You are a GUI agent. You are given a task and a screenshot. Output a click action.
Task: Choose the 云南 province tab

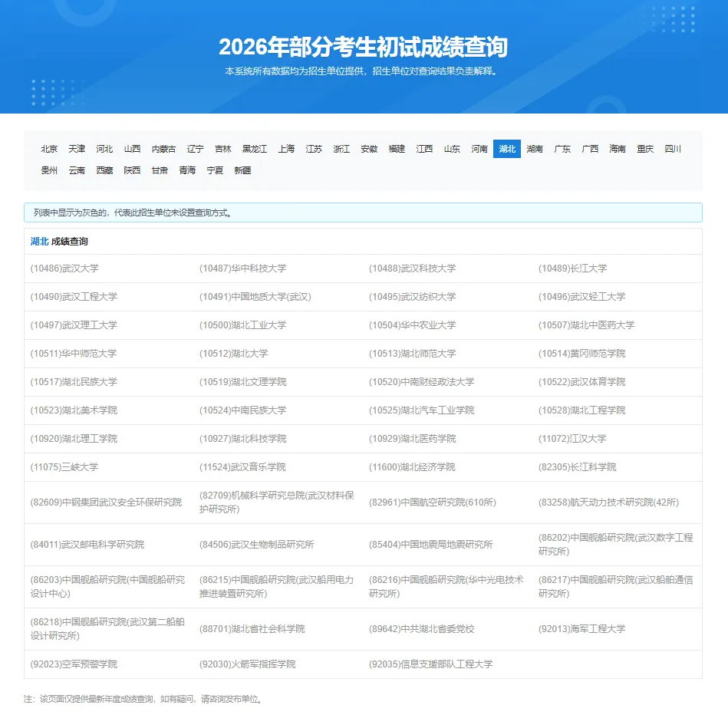pos(77,170)
